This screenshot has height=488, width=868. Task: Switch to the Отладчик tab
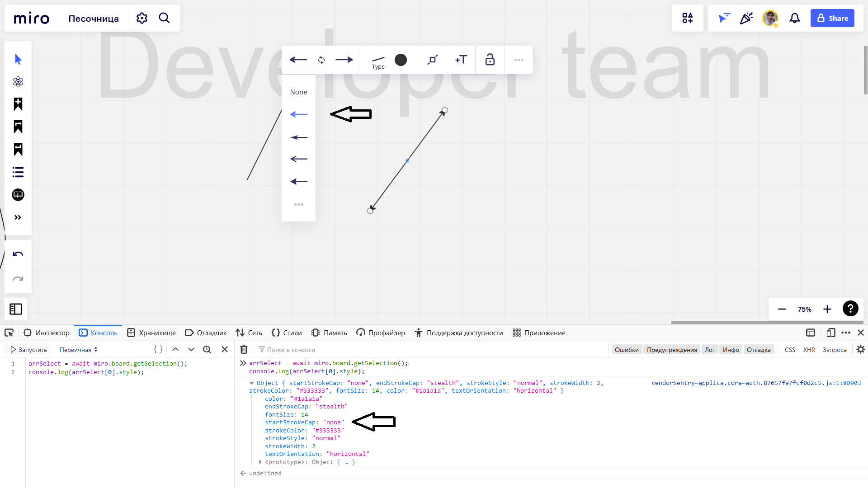pos(206,333)
